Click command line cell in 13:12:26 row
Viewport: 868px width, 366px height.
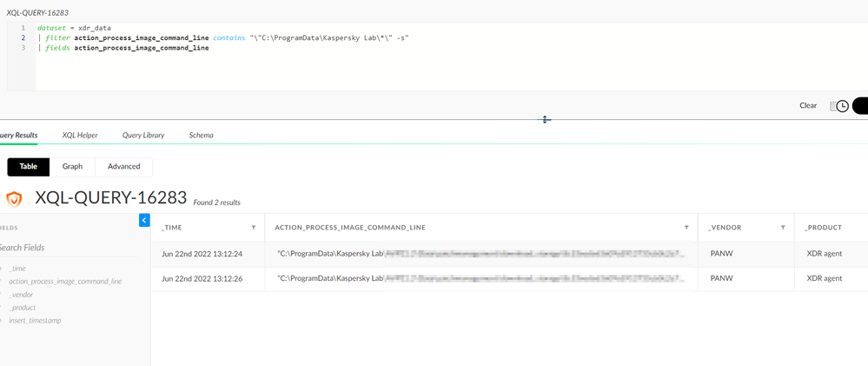(481, 278)
